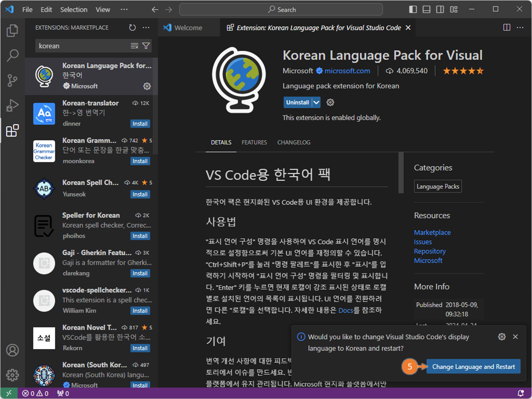Viewport: 532px width, 399px height.
Task: Open the File menu
Action: [27, 10]
